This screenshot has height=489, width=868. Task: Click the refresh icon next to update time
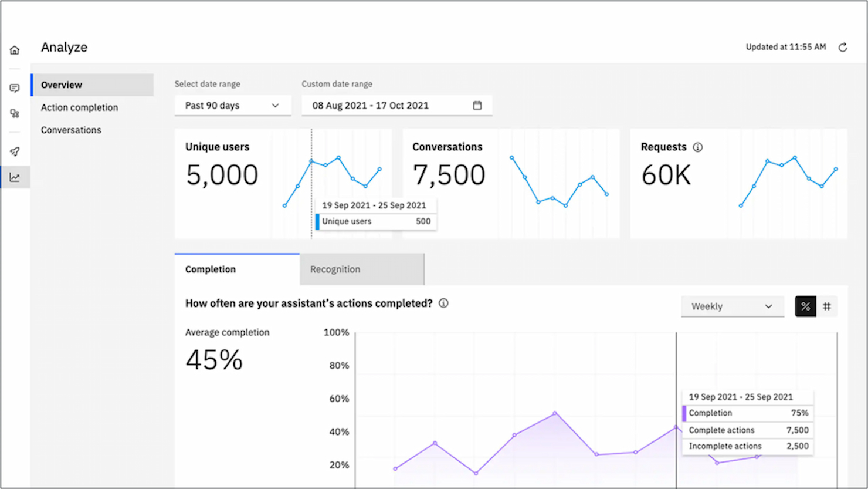(843, 47)
